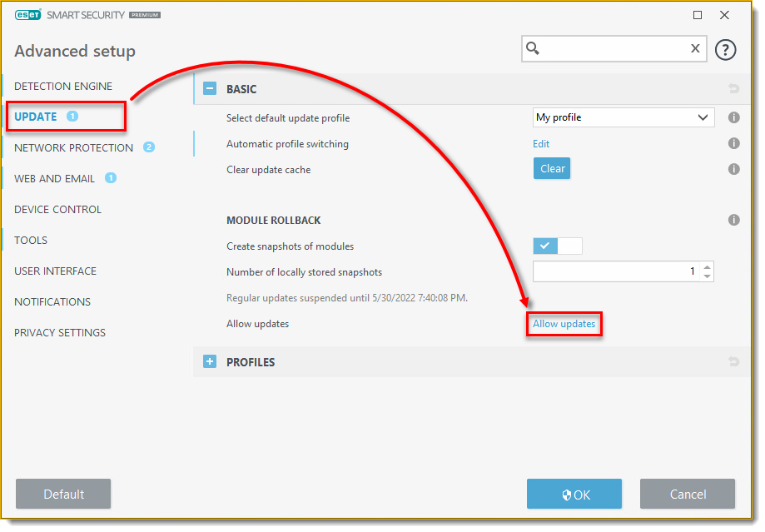This screenshot has width=765, height=532.
Task: Expand the Profiles section
Action: click(x=210, y=362)
